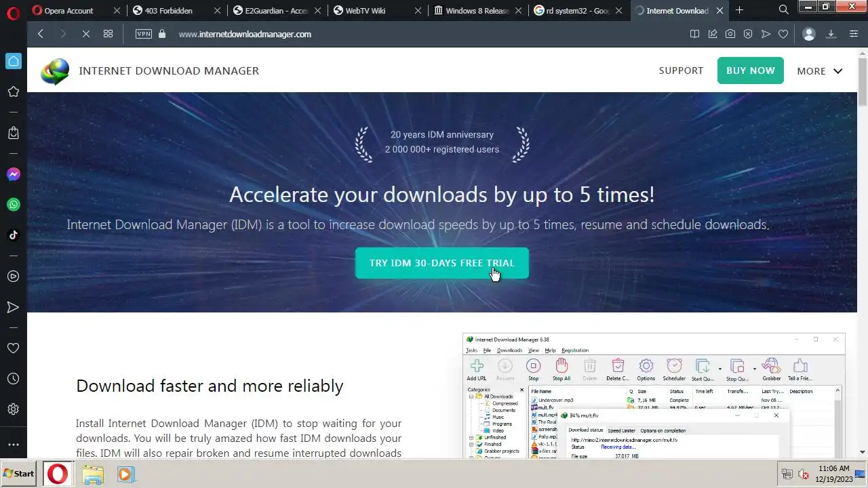Open the SUPPORT link
The width and height of the screenshot is (868, 488).
point(681,70)
